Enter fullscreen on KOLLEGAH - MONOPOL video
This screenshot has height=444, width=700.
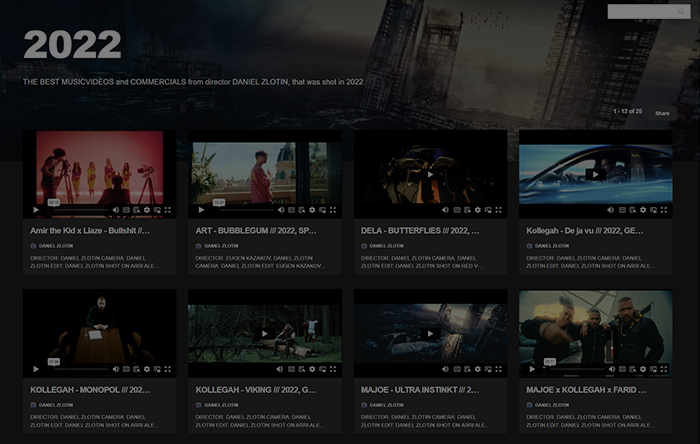[167, 369]
